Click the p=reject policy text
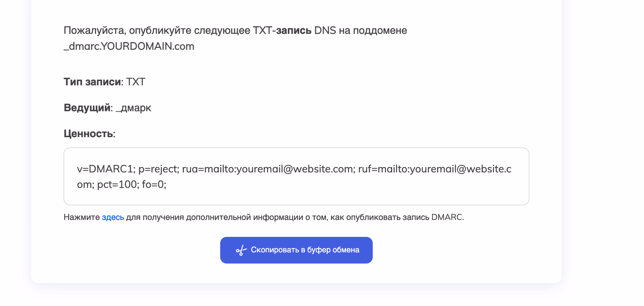644x306 pixels. [158, 169]
